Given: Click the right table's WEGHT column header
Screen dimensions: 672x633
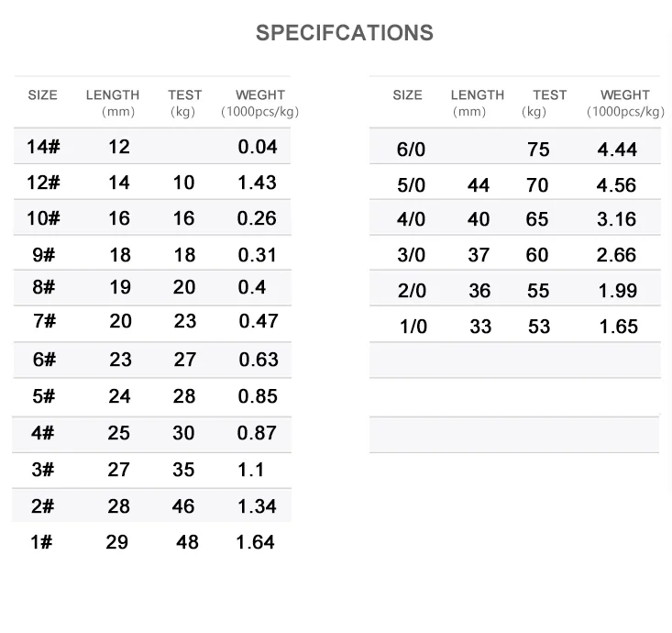Looking at the screenshot, I should pos(624,95).
